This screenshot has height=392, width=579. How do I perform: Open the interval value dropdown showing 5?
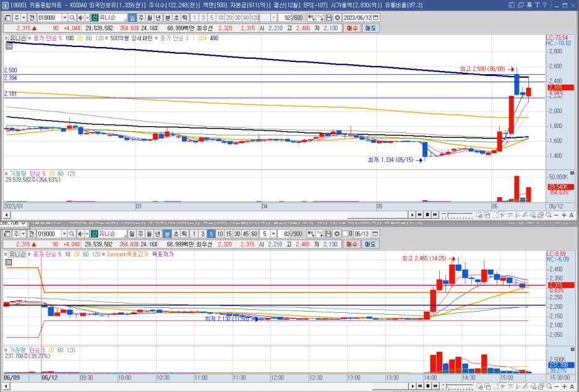(273, 234)
